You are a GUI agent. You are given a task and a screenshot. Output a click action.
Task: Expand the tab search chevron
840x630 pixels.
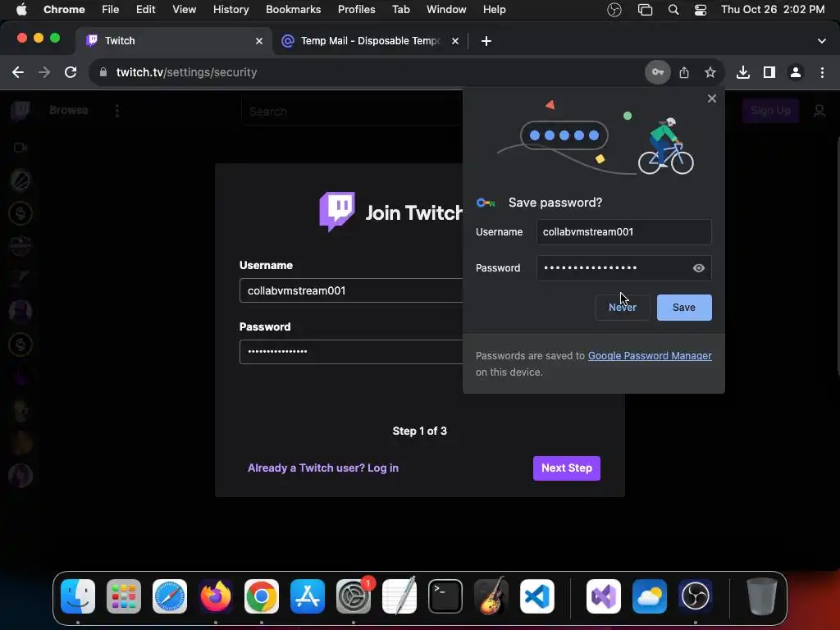[x=822, y=41]
